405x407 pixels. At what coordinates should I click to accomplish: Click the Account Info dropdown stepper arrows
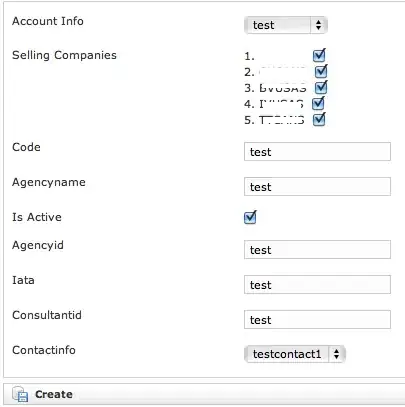[319, 25]
